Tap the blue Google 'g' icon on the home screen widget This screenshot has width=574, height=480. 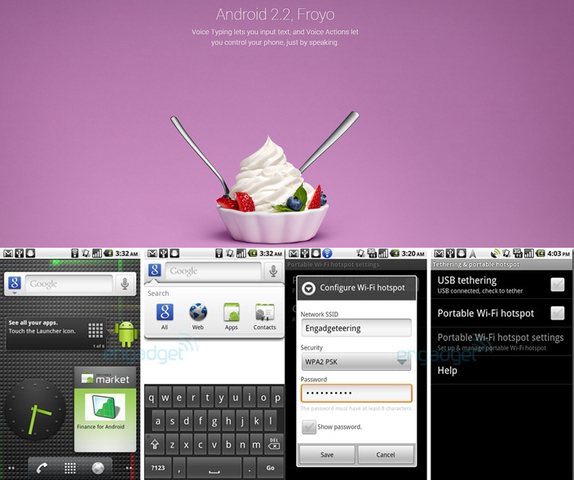[x=15, y=283]
